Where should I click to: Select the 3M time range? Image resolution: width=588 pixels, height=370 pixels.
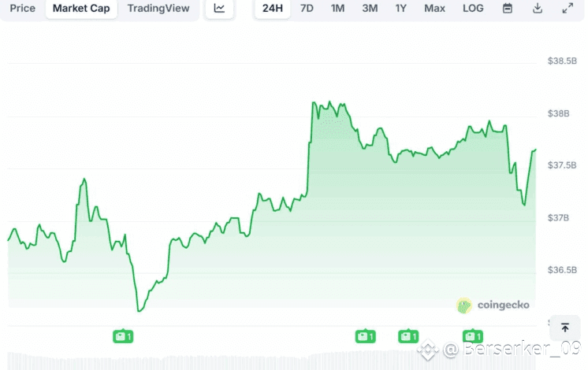[x=370, y=9]
